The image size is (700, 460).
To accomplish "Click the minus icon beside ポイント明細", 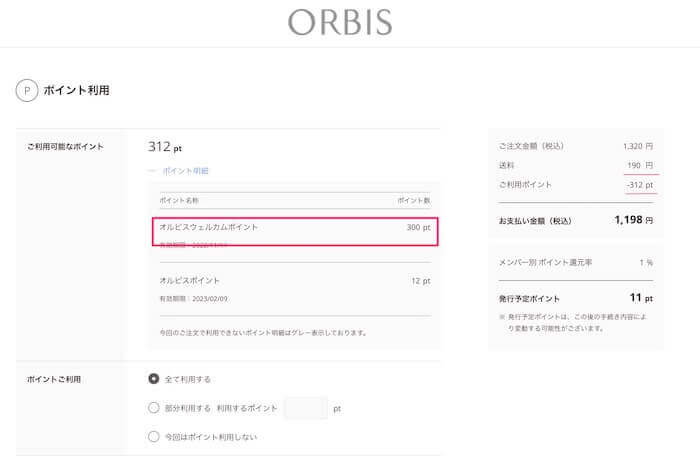I will tap(152, 171).
